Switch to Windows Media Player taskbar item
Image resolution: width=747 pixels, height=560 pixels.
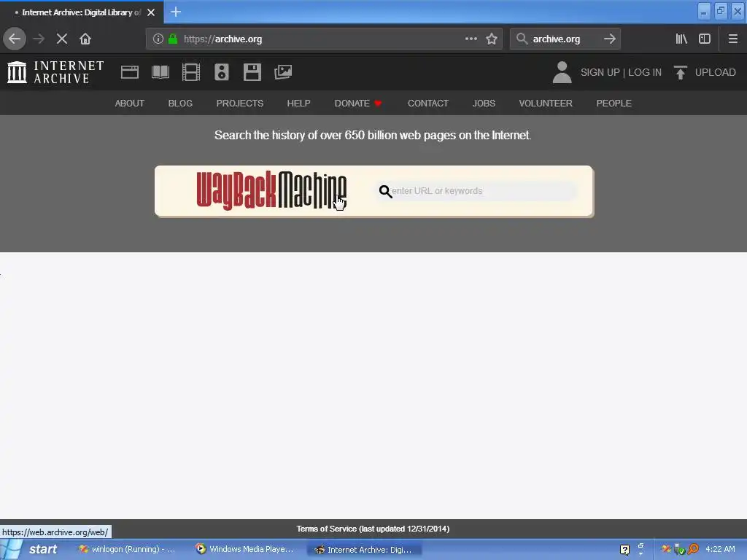[245, 550]
